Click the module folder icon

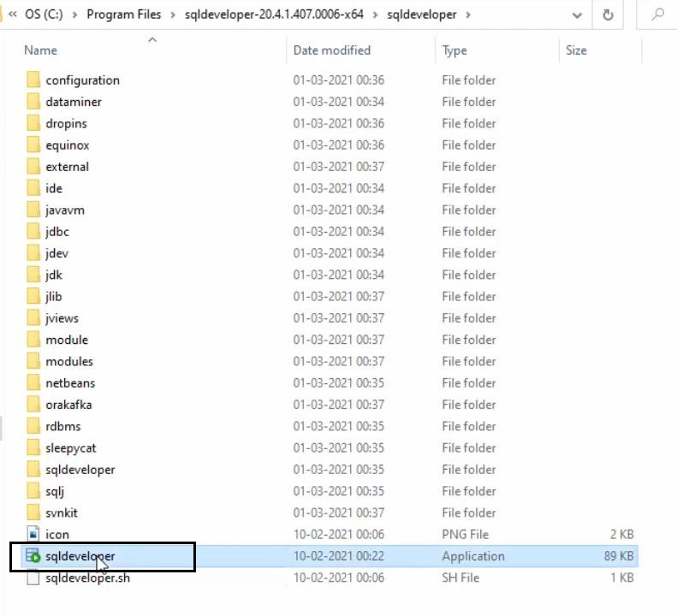33,340
